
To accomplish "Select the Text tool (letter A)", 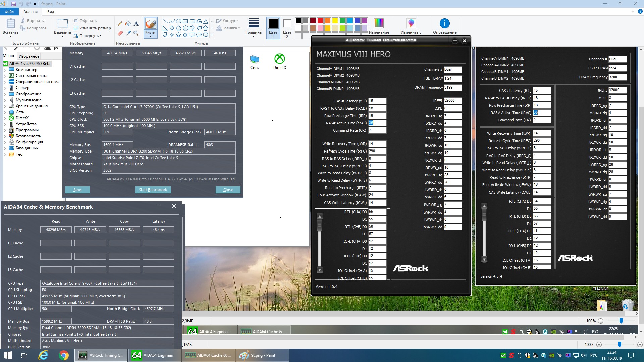I will click(x=136, y=24).
